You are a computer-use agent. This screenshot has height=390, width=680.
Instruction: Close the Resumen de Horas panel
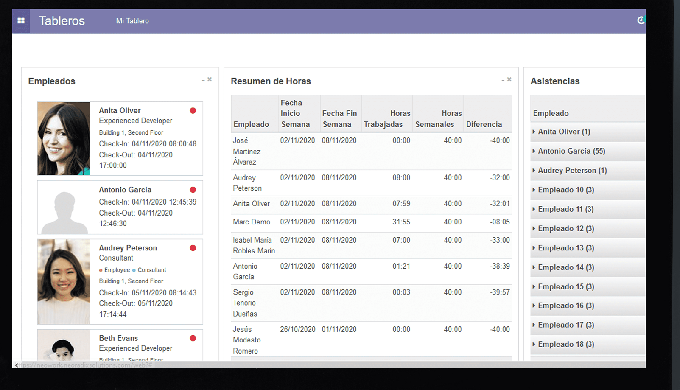coord(509,79)
